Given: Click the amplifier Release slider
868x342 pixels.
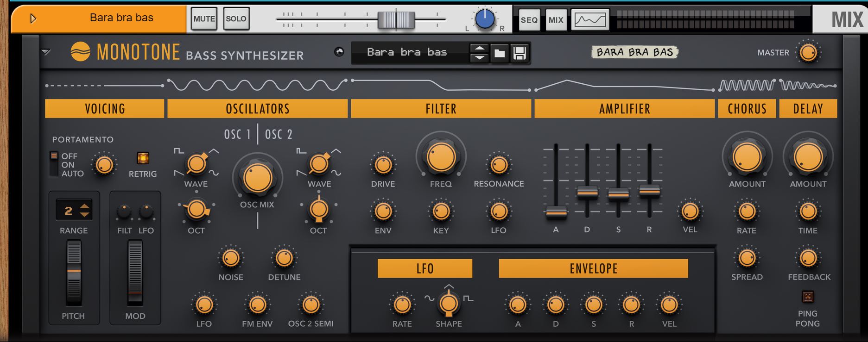Looking at the screenshot, I should (x=649, y=191).
